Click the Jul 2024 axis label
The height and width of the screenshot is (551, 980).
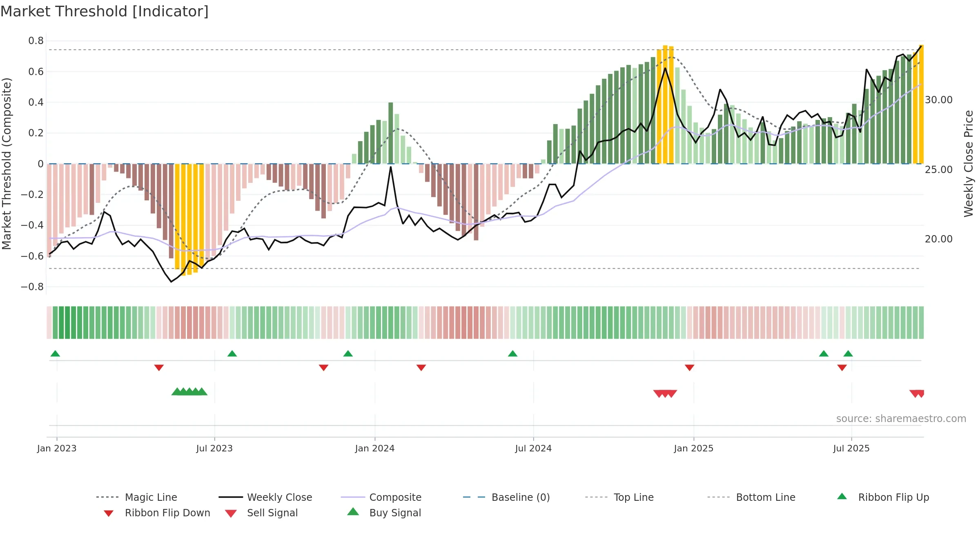(x=533, y=448)
